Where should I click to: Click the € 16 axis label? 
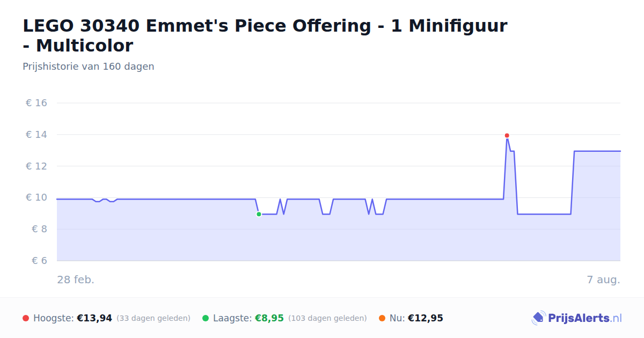tap(36, 103)
